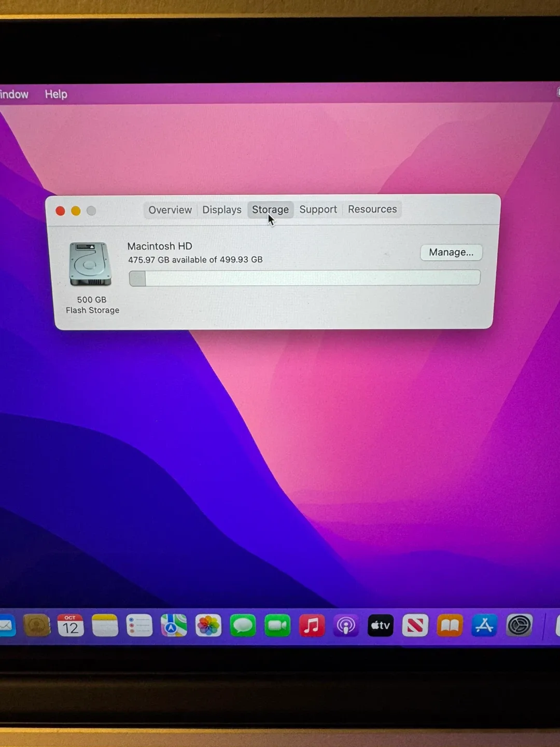Open the App Store icon

click(x=484, y=626)
